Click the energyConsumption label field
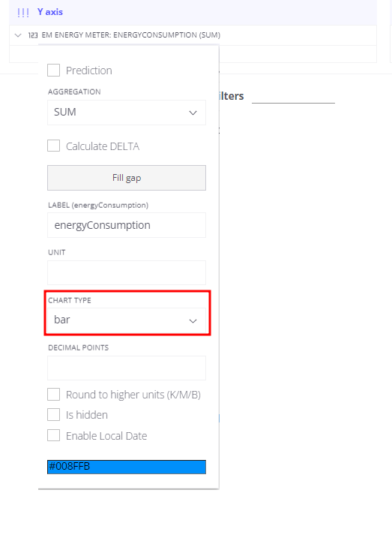Screen dimensions: 392x559 (x=127, y=225)
